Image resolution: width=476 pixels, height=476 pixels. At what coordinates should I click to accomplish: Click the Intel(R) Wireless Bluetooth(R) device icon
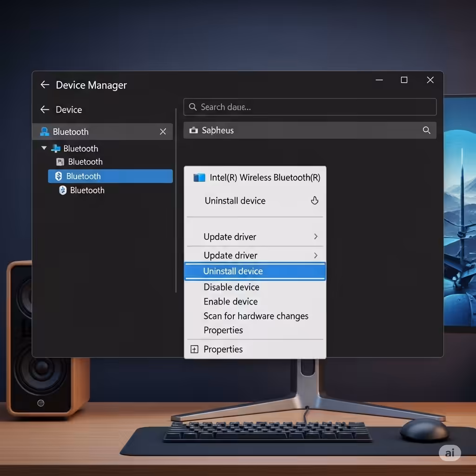pyautogui.click(x=199, y=177)
